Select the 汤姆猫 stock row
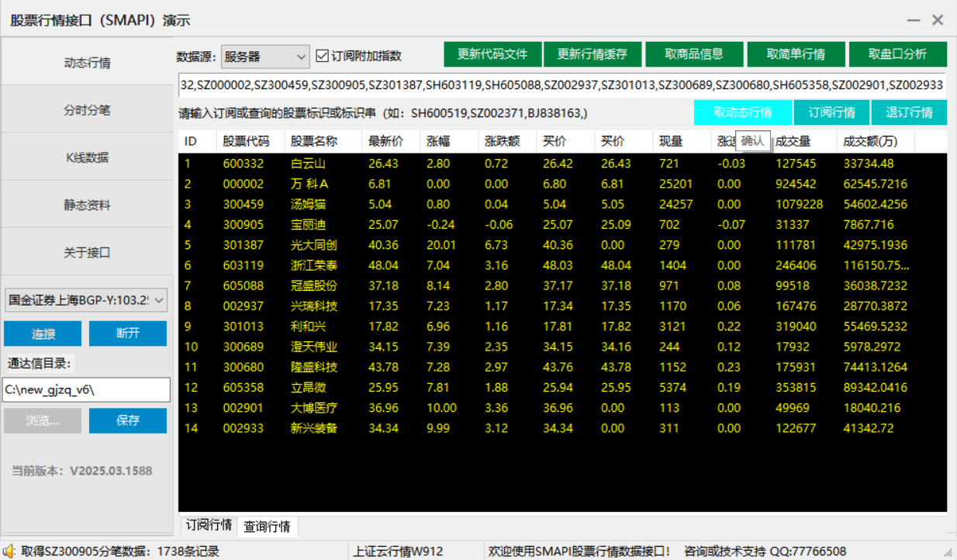This screenshot has height=560, width=957. (562, 204)
